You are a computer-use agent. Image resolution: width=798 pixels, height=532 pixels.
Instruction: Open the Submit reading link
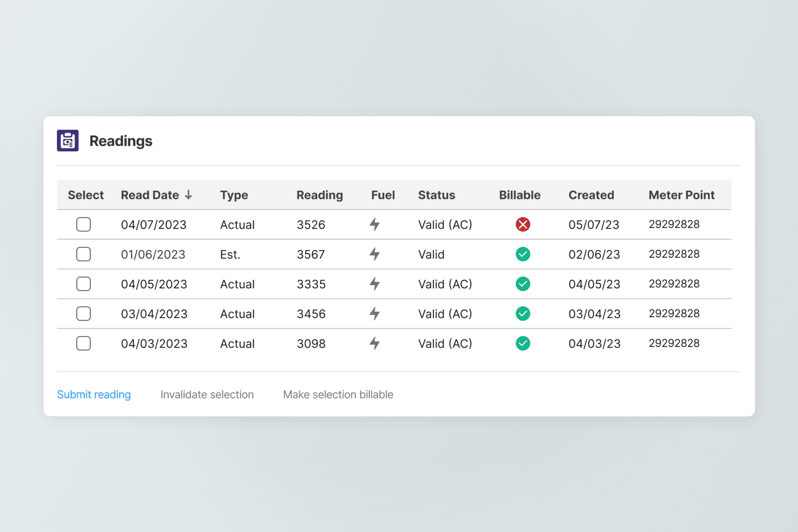[x=94, y=394]
